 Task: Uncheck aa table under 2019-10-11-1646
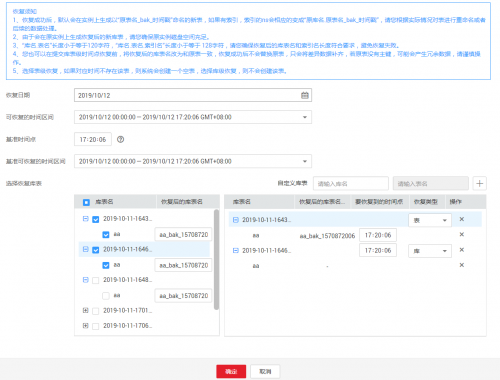(106, 265)
